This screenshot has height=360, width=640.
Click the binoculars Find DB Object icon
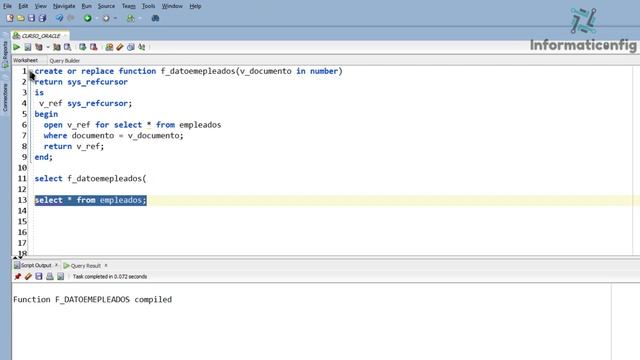click(156, 18)
